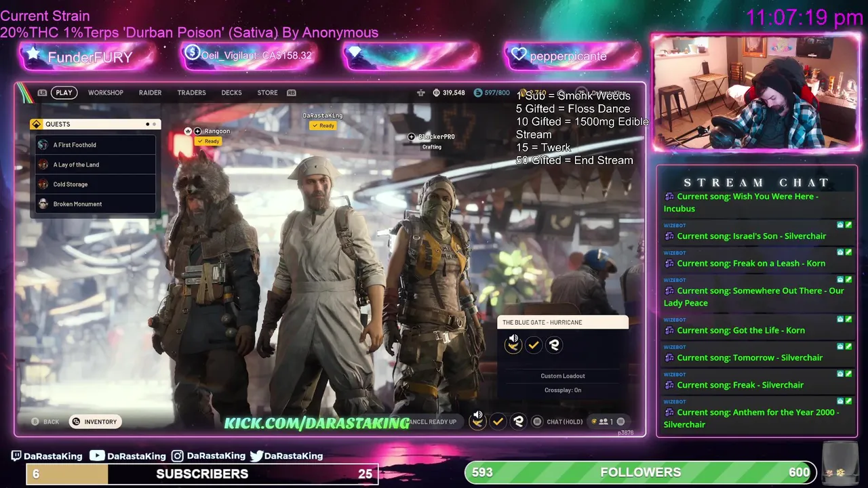Open the Broken Monument quest
868x488 pixels.
[x=96, y=204]
